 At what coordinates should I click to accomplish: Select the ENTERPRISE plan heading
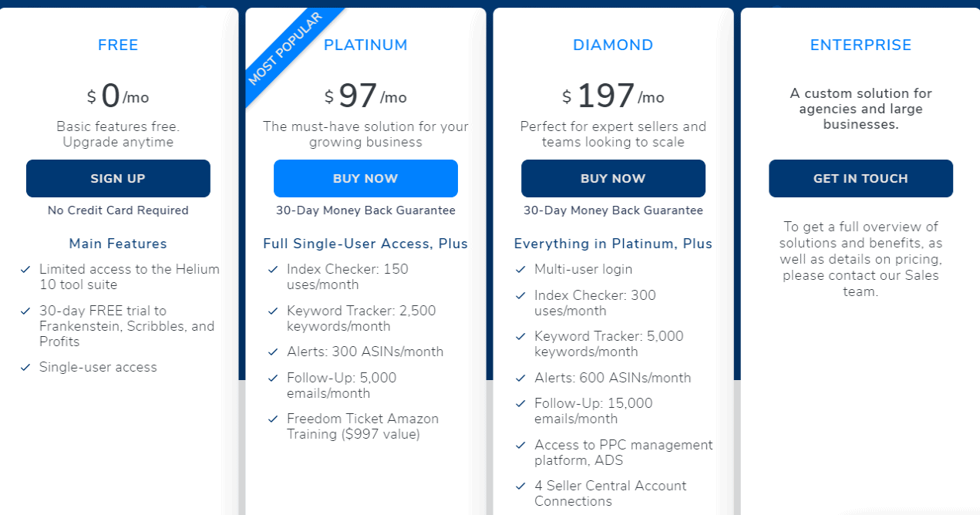[860, 45]
